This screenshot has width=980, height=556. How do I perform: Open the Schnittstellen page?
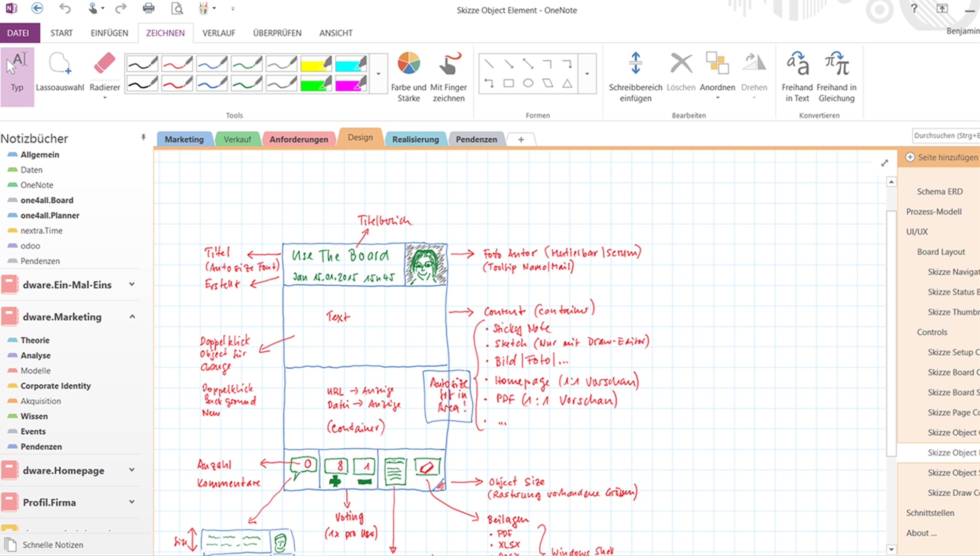930,513
